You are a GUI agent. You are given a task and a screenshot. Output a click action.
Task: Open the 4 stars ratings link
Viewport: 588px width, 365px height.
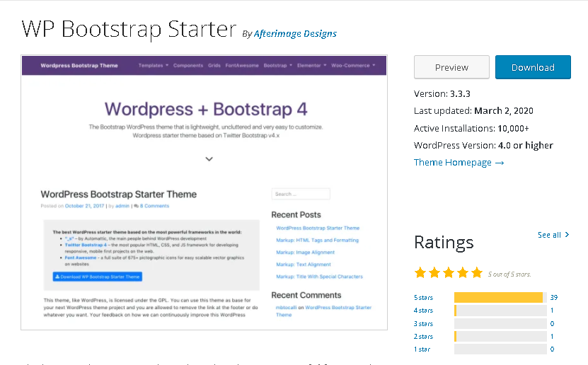click(423, 311)
